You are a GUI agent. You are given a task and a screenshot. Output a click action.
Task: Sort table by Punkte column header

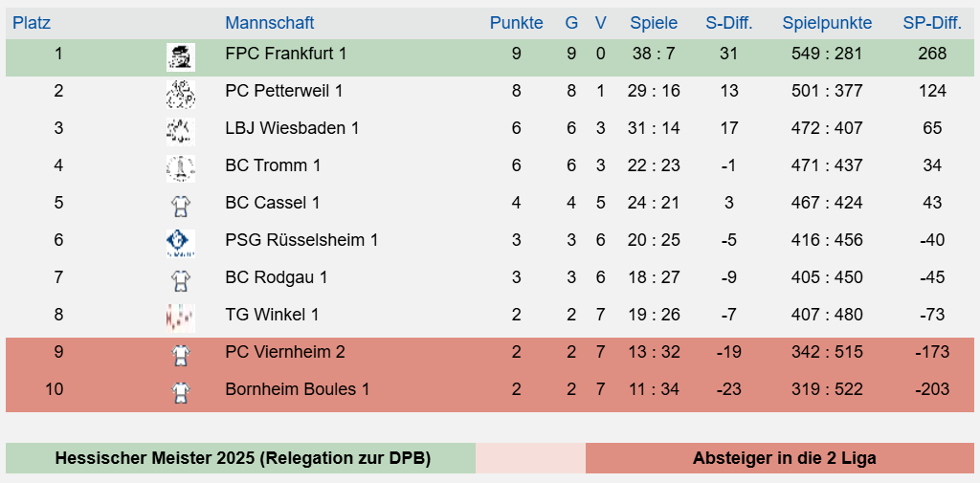pyautogui.click(x=516, y=23)
